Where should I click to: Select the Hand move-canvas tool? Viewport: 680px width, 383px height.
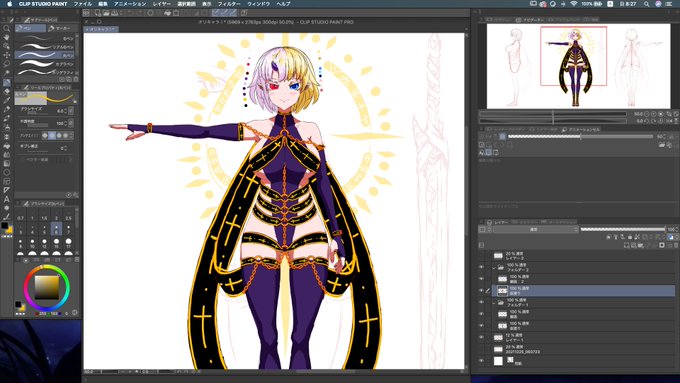tap(7, 37)
